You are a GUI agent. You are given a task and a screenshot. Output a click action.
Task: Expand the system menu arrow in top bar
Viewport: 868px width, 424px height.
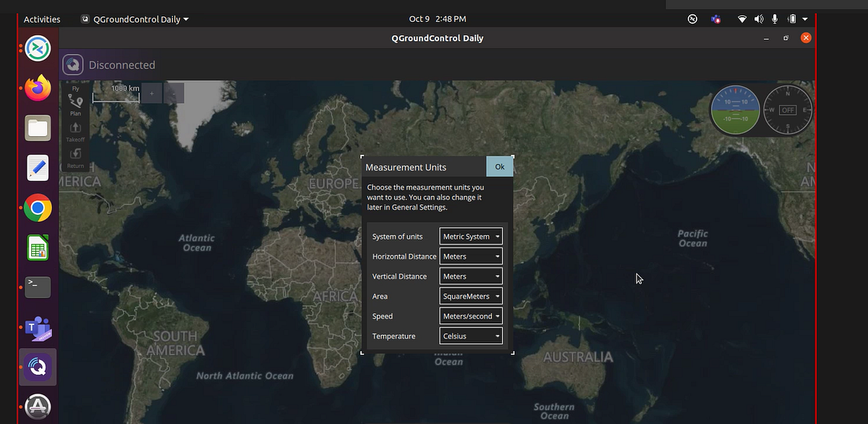point(805,20)
